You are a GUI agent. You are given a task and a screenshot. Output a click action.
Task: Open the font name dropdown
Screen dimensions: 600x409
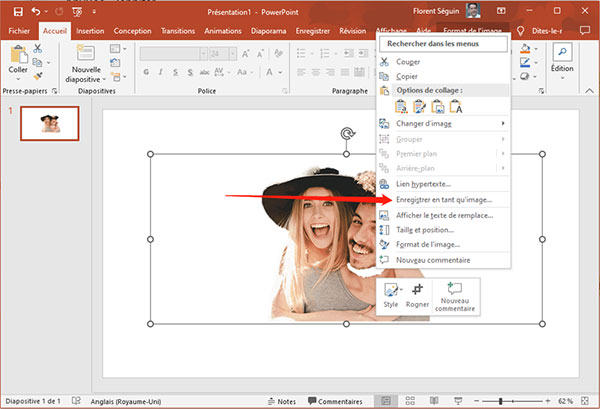(x=204, y=54)
